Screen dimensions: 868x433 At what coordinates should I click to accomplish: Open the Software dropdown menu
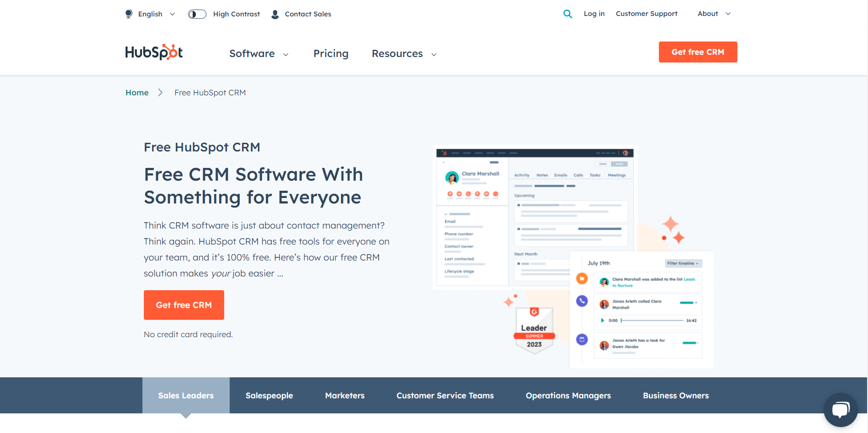coord(259,54)
